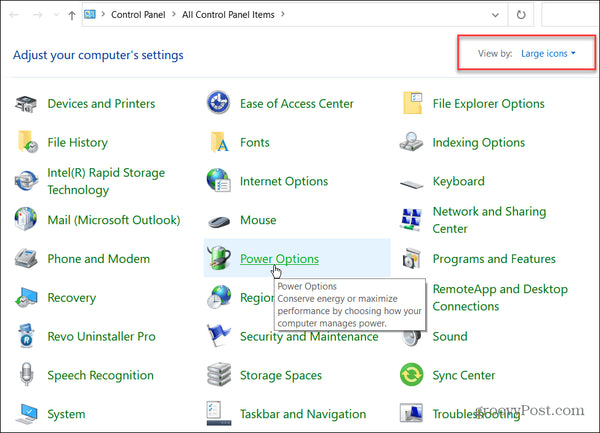Click the File History icon
This screenshot has width=600, height=433.
click(28, 142)
